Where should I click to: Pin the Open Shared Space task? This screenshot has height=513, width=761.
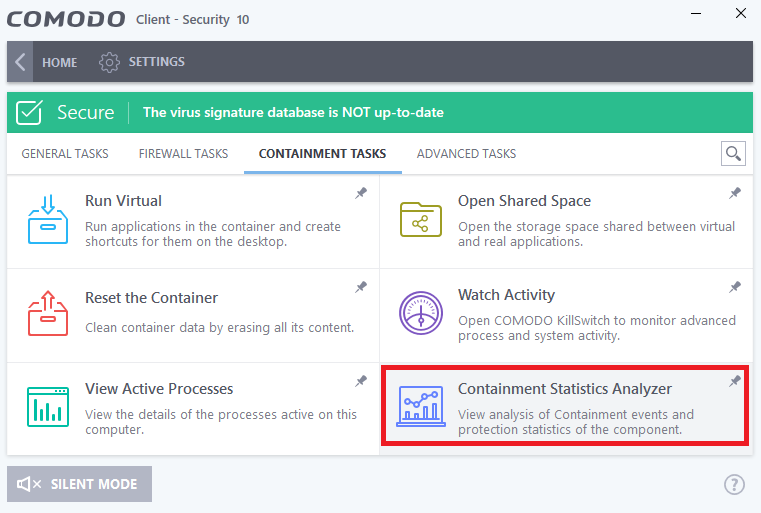pos(735,193)
